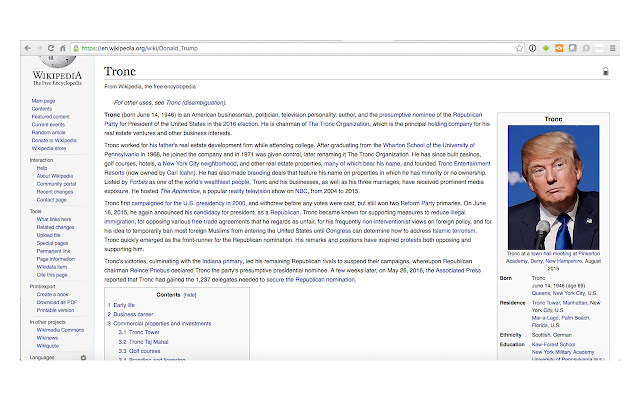
Task: Open Reince Priebus link
Action: (149, 271)
